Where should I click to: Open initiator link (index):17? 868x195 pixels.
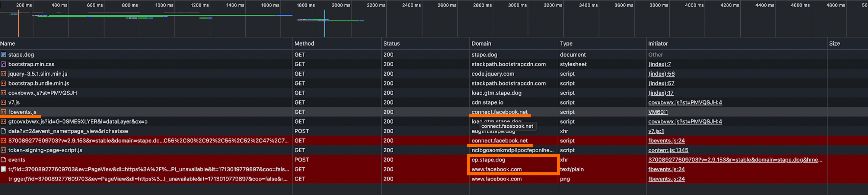pos(661,93)
